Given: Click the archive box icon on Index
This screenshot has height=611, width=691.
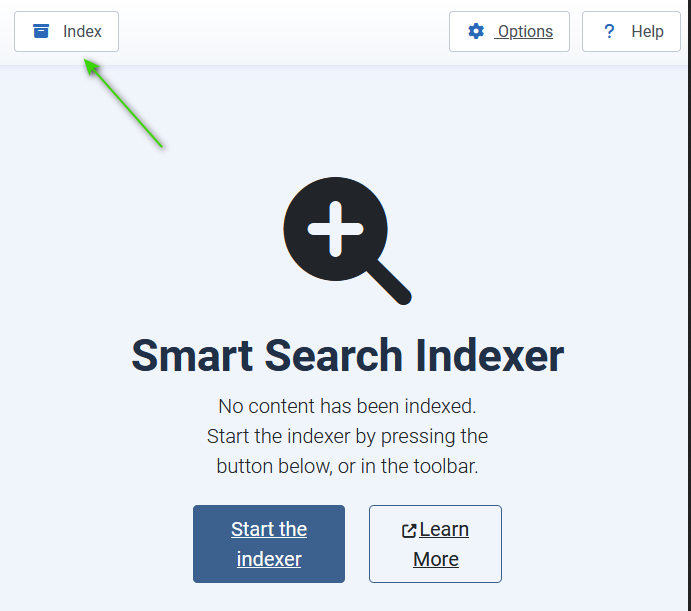Looking at the screenshot, I should point(41,31).
